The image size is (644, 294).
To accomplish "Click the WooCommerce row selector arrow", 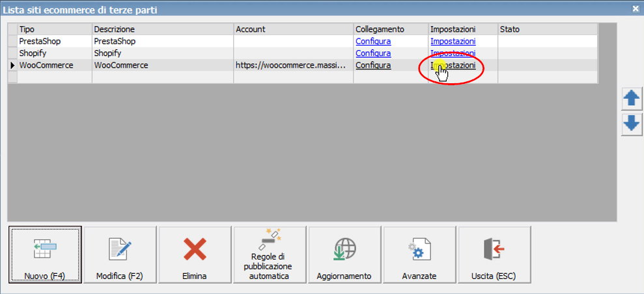I will pyautogui.click(x=13, y=65).
